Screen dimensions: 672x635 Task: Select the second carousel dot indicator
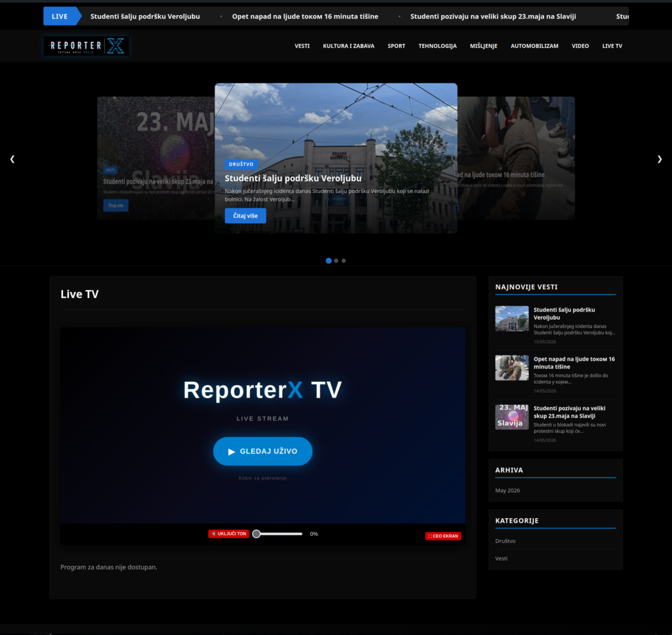coord(337,260)
